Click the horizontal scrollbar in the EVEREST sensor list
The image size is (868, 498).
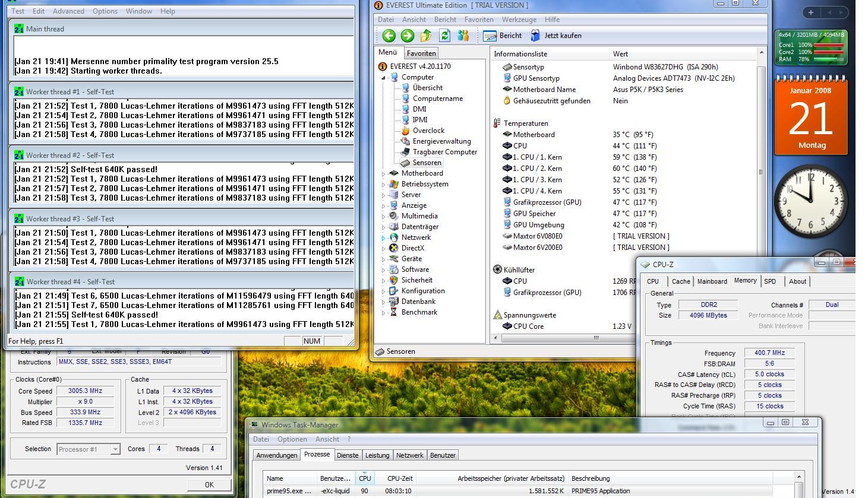(596, 338)
